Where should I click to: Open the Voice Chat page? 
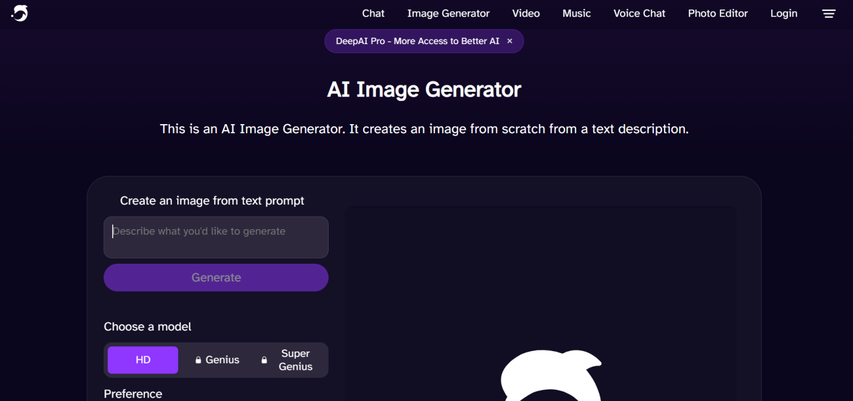click(x=639, y=14)
